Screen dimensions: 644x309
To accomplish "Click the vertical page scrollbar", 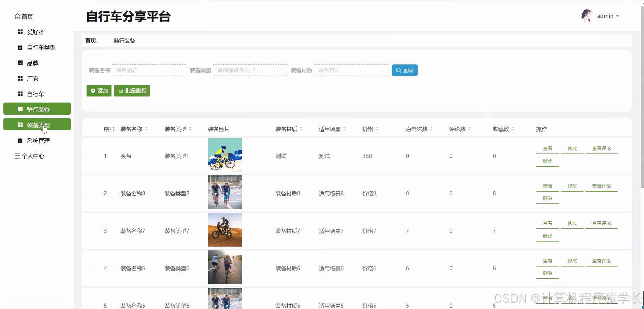I will click(x=642, y=98).
